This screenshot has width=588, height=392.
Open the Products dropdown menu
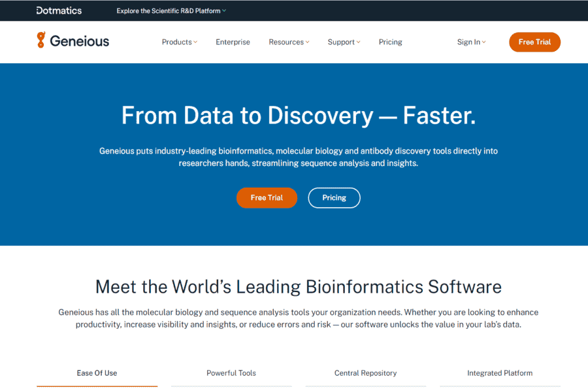[x=179, y=42]
